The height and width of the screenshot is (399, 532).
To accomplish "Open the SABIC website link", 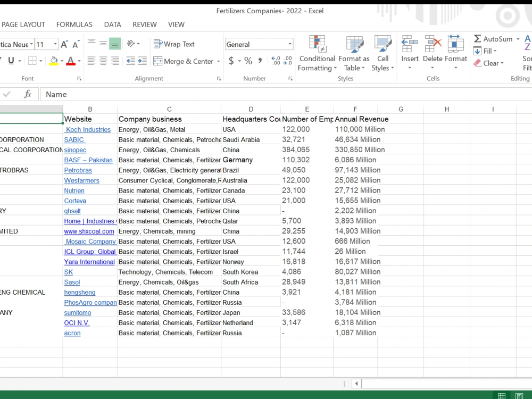I will [74, 140].
